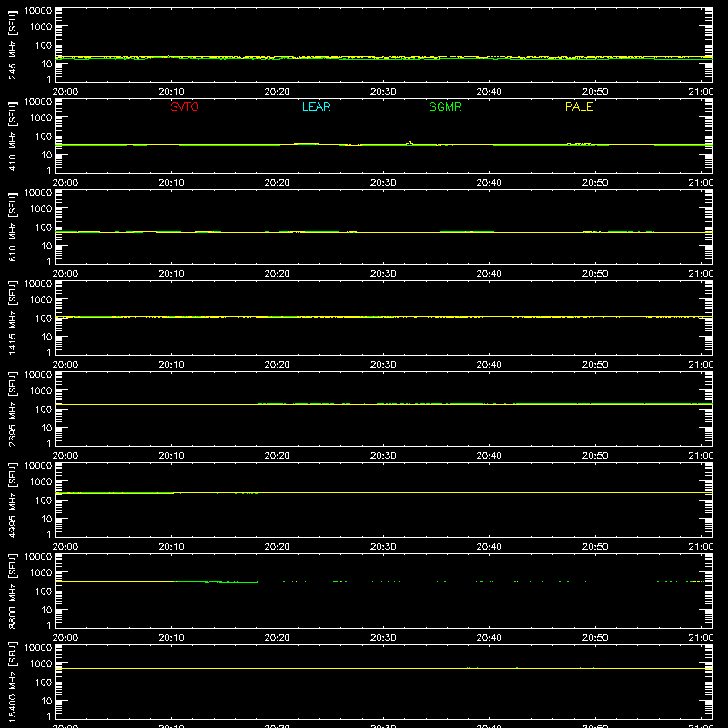
Task: Click the 20:10 time label under the 4995 MHz plot
Action: [171, 547]
